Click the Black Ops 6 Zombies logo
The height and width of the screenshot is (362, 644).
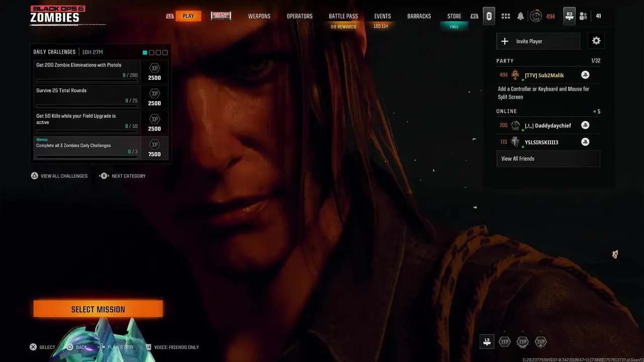(x=58, y=15)
